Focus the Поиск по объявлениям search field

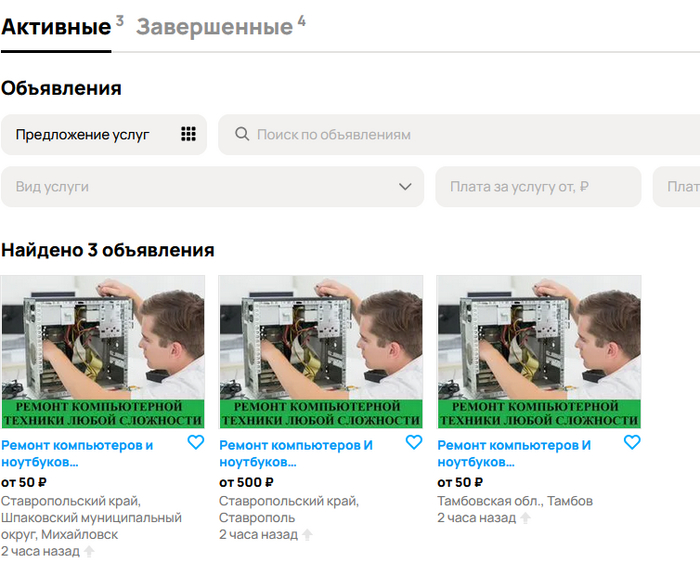(x=459, y=134)
